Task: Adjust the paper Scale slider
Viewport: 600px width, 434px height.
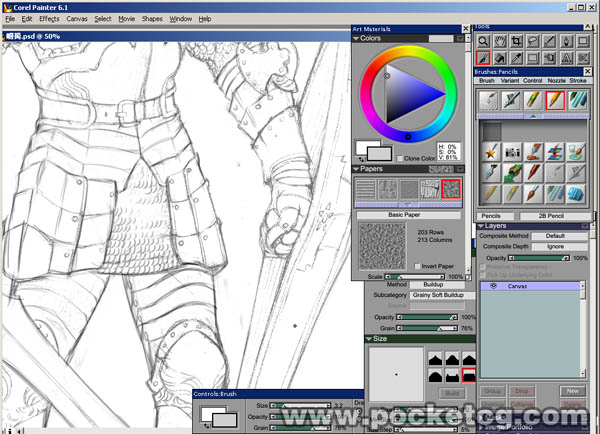Action: click(x=415, y=276)
